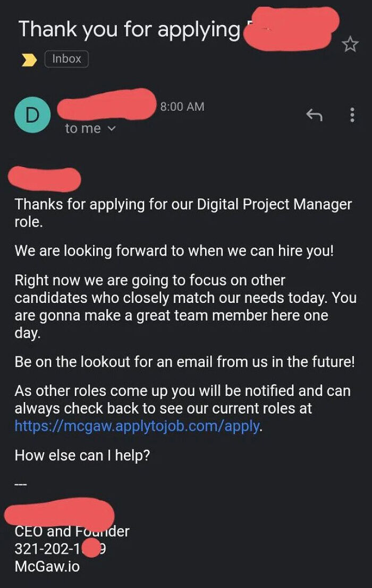The width and height of the screenshot is (372, 588).
Task: Open the Inbox category from the header
Action: pos(66,58)
